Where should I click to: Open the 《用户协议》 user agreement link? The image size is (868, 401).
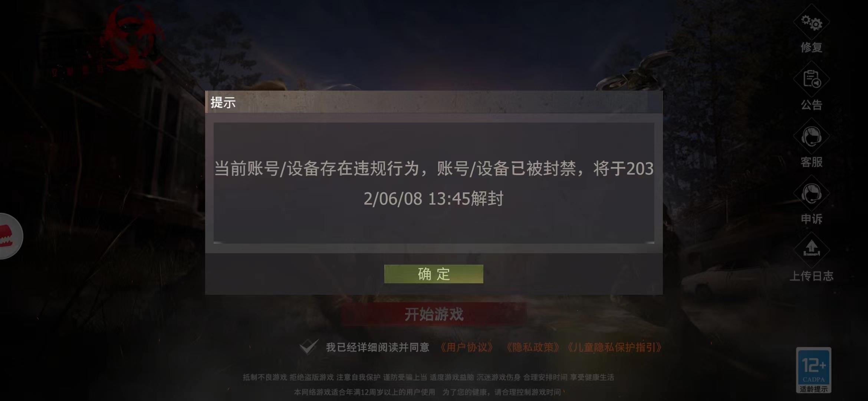467,347
